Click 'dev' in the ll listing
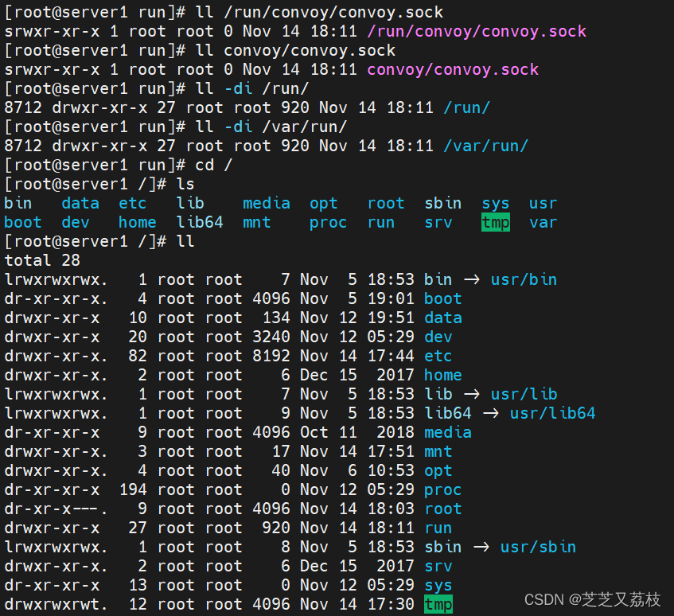Viewport: 674px width, 616px height. point(438,337)
